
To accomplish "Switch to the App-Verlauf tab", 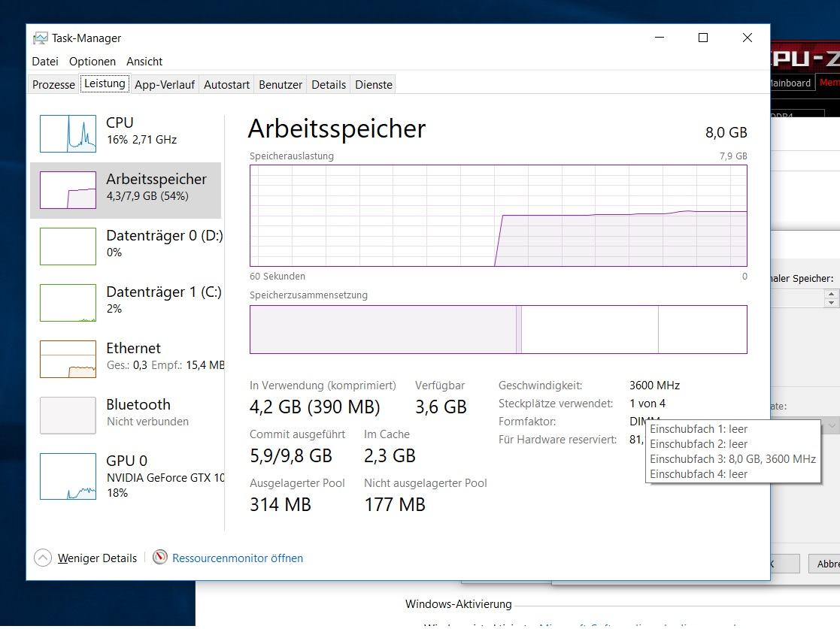I will tap(165, 85).
